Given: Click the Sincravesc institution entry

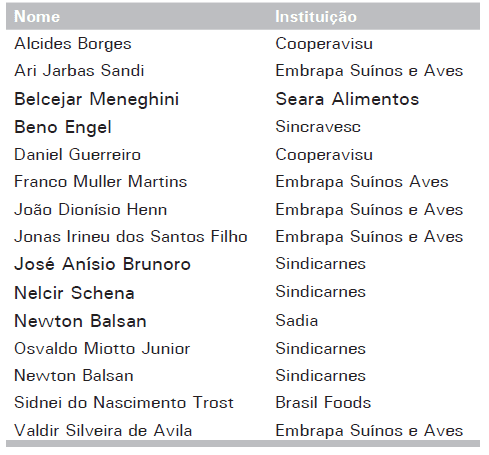Looking at the screenshot, I should coord(318,127).
